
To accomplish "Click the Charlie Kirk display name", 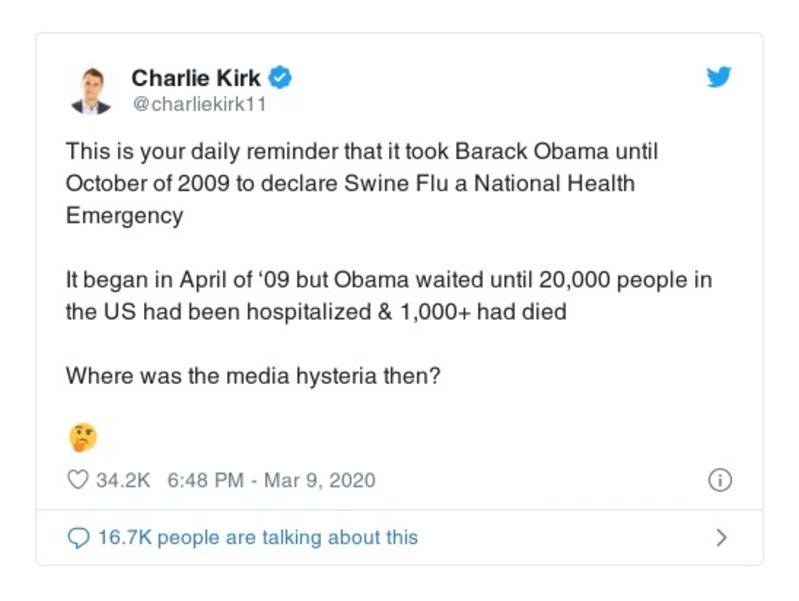I will tap(196, 77).
